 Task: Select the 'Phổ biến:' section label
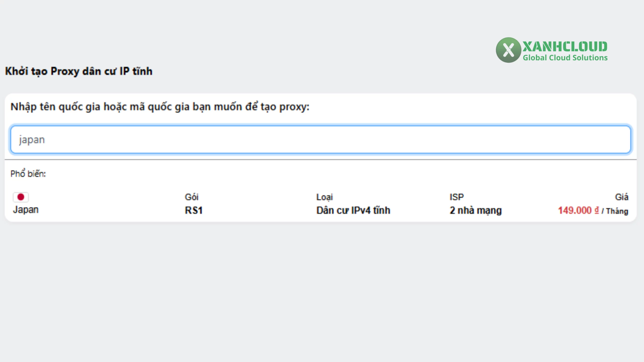[28, 173]
